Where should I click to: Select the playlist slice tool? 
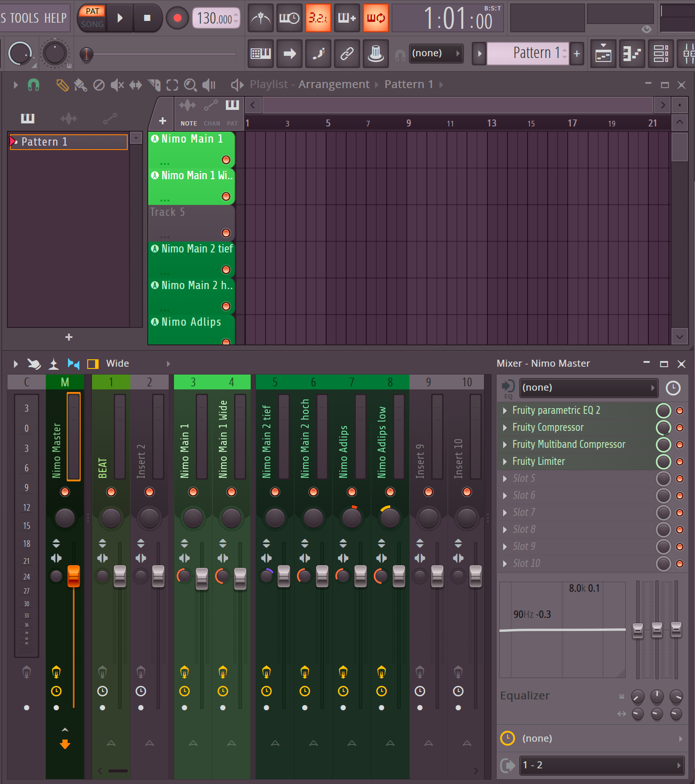154,85
